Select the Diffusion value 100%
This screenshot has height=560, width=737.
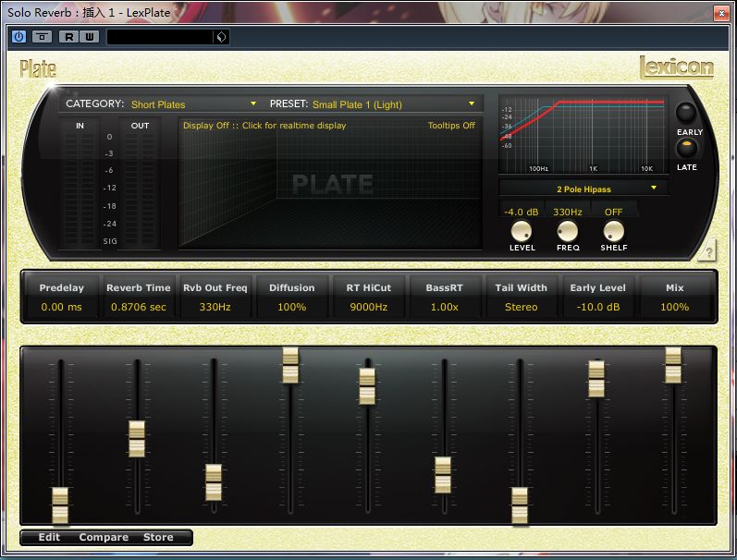292,307
